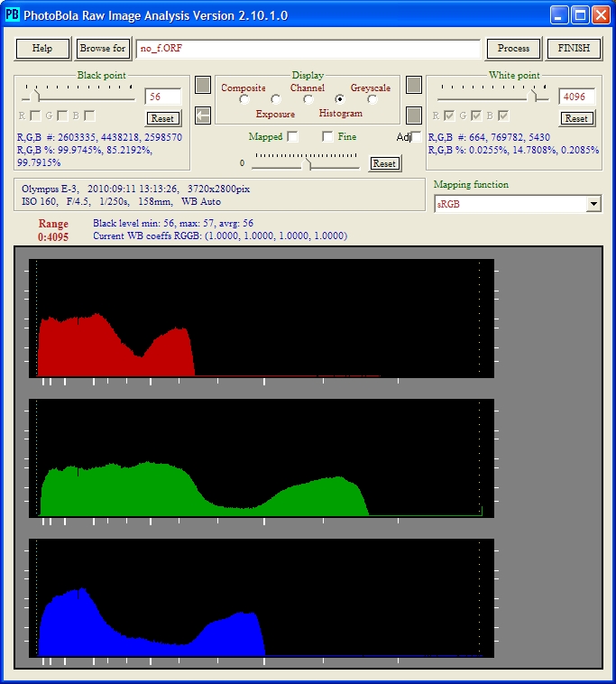
Task: Click the White point slider thumb
Action: (x=533, y=96)
